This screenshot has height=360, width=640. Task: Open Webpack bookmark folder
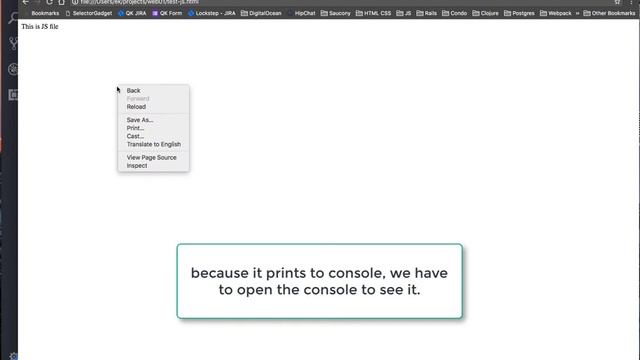pyautogui.click(x=556, y=13)
